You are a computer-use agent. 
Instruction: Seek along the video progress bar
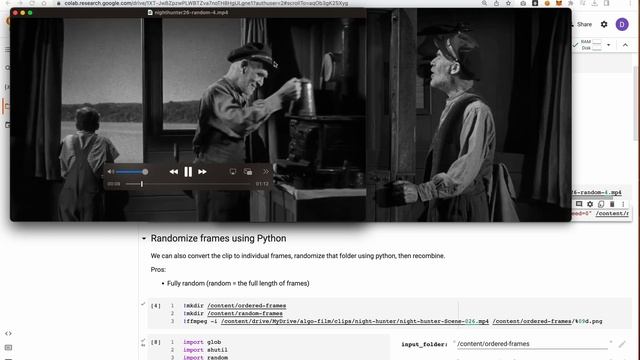188,184
